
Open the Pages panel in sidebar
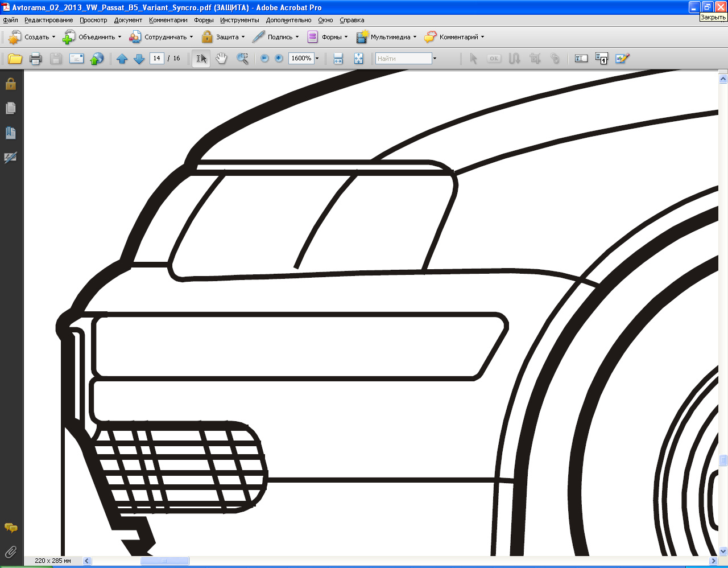tap(11, 108)
